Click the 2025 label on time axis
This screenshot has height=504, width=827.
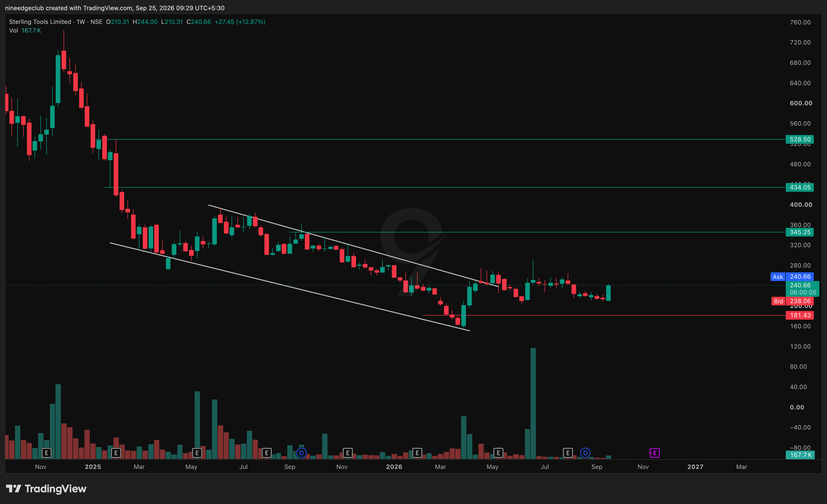93,467
